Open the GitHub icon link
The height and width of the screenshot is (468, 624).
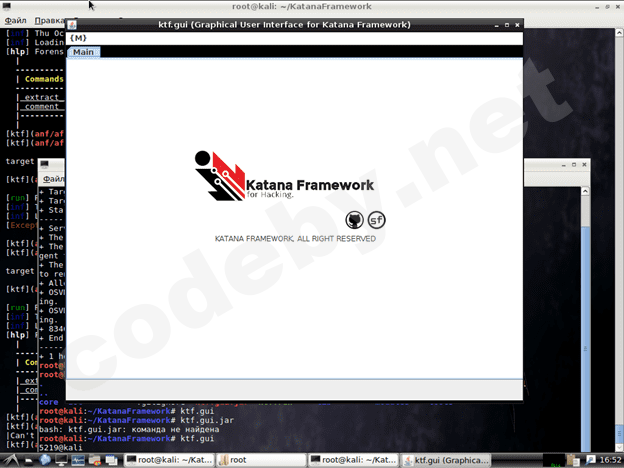[x=354, y=220]
